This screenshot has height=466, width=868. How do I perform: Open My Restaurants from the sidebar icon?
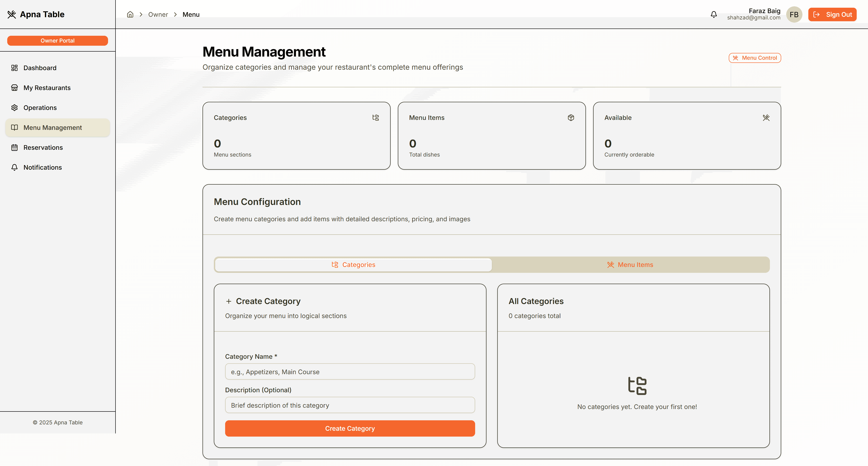(14, 87)
